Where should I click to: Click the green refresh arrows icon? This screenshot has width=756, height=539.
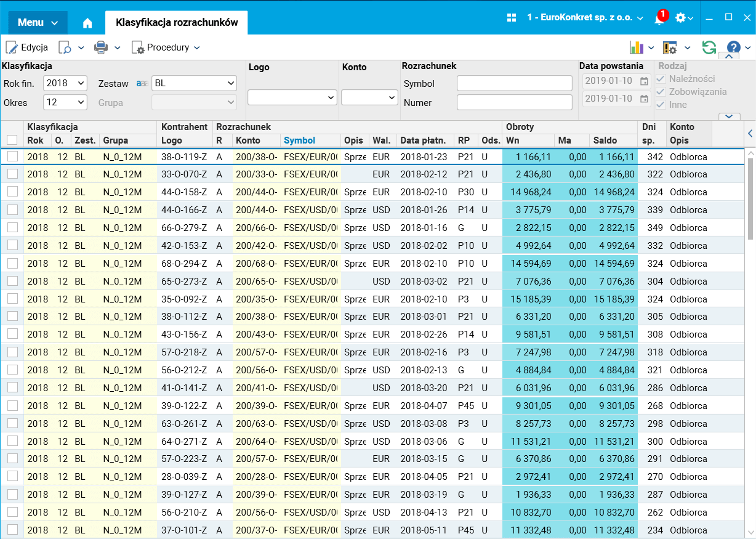coord(709,47)
